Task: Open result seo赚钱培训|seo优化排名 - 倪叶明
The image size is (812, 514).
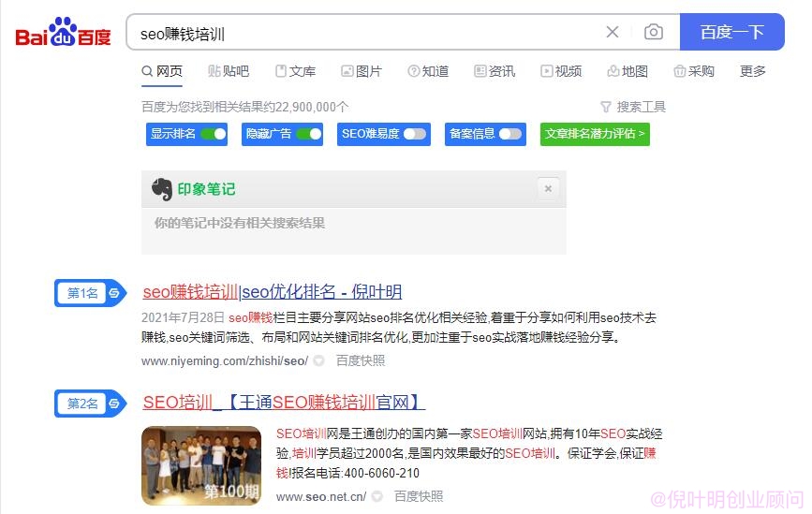Action: (x=273, y=292)
